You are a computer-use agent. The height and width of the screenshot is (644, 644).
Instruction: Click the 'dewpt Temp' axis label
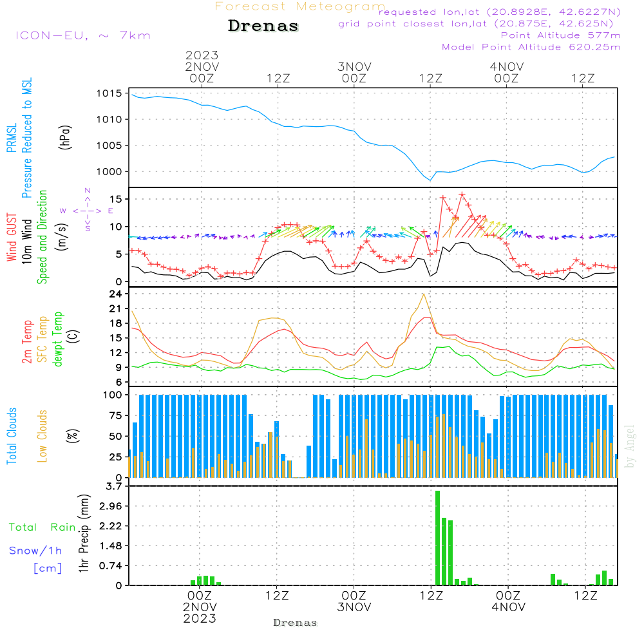(x=57, y=339)
